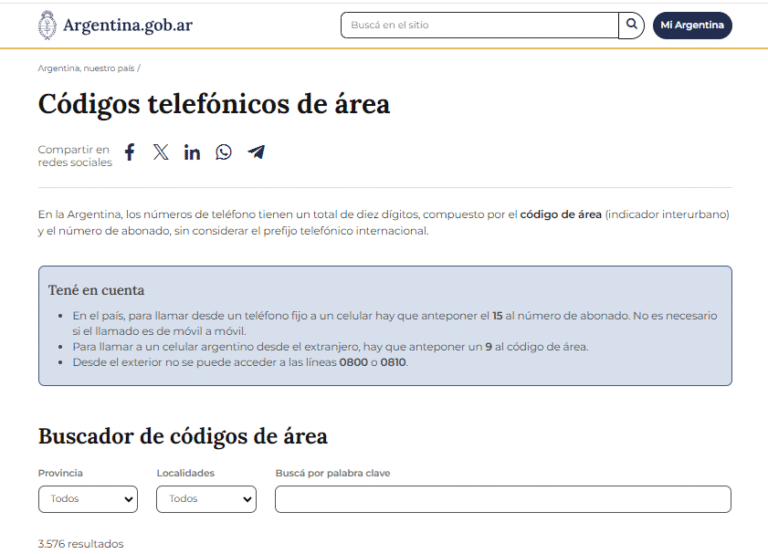This screenshot has height=554, width=768.
Task: Focus the 'Buscá en el sitio' search field
Action: (x=480, y=25)
